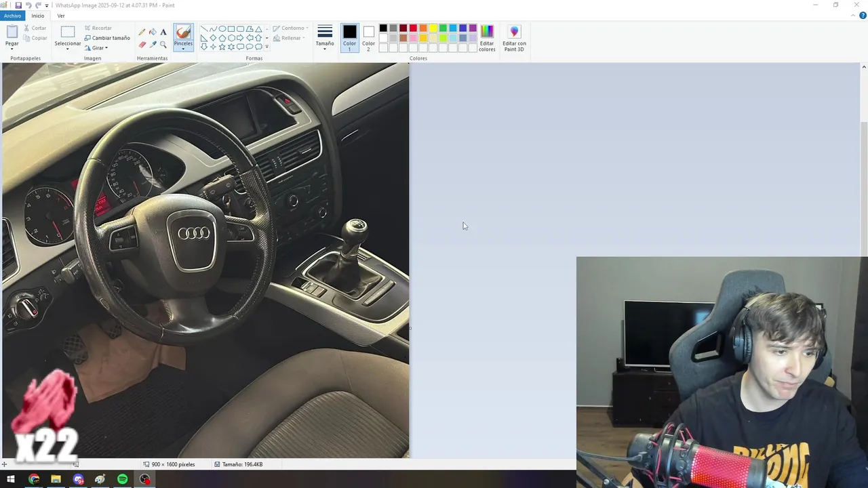Image resolution: width=868 pixels, height=488 pixels.
Task: Select the Color picker eyedropper tool
Action: tap(153, 45)
